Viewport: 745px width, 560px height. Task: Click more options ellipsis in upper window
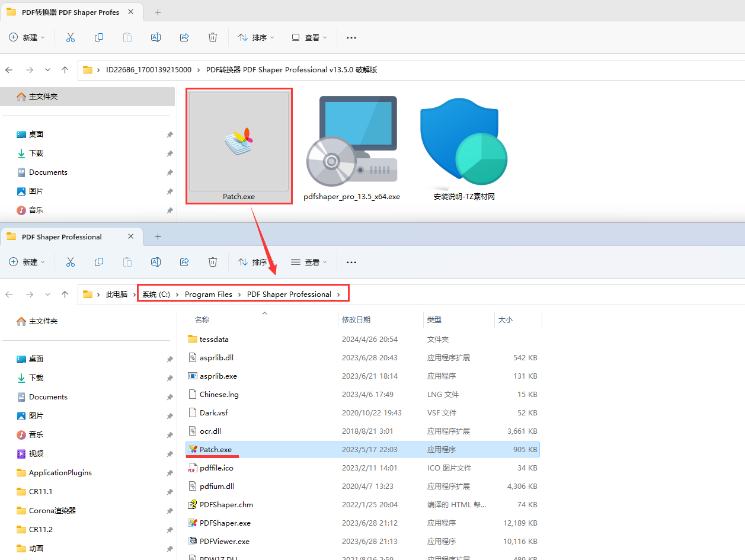[351, 37]
